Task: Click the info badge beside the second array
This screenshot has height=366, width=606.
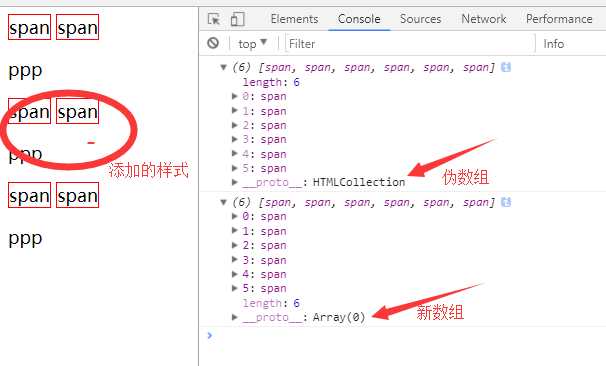Action: [x=506, y=202]
